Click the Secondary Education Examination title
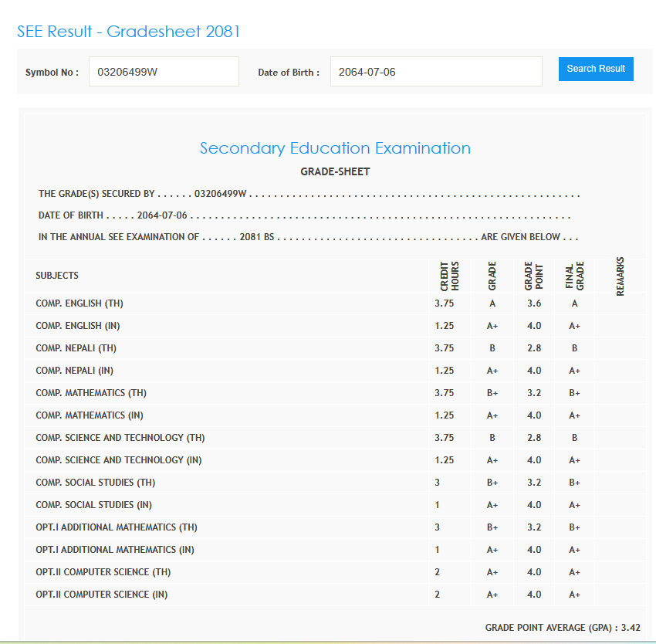 coord(335,148)
